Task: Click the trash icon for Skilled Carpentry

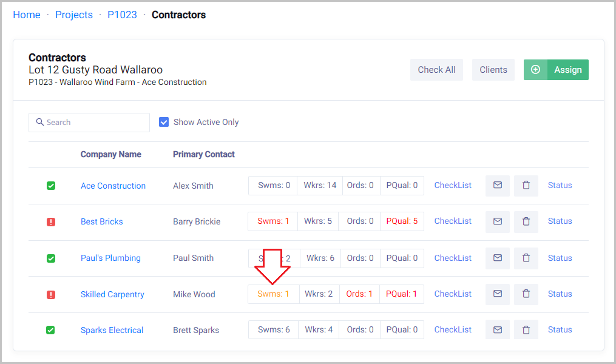Action: click(x=526, y=294)
